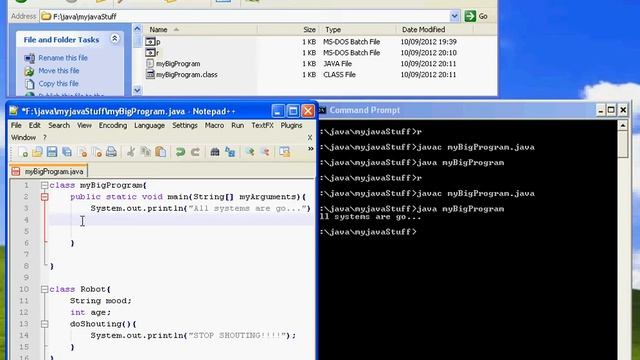
Task: Click the Copy toolbar icon in Notepad++
Action: click(x=146, y=152)
